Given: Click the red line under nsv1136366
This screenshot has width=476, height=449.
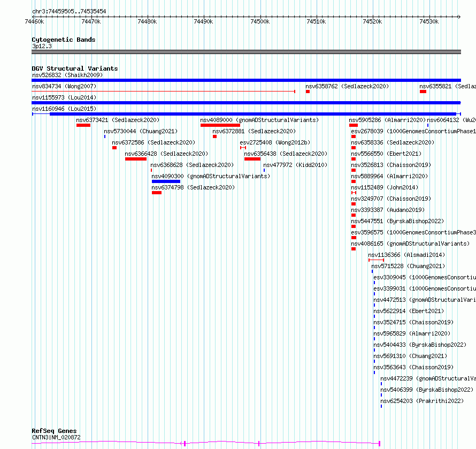Looking at the screenshot, I should [377, 260].
